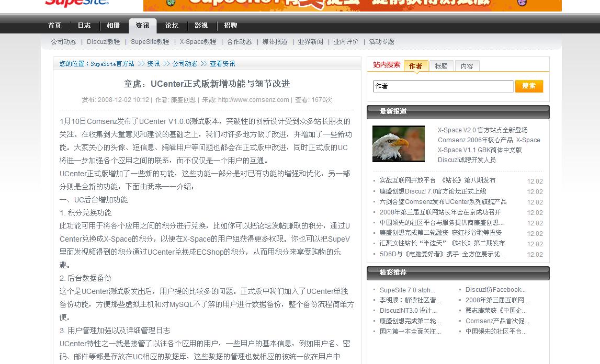600x364 pixels.
Task: Open Comsenz产品首次促... recommended link
Action: click(x=497, y=321)
